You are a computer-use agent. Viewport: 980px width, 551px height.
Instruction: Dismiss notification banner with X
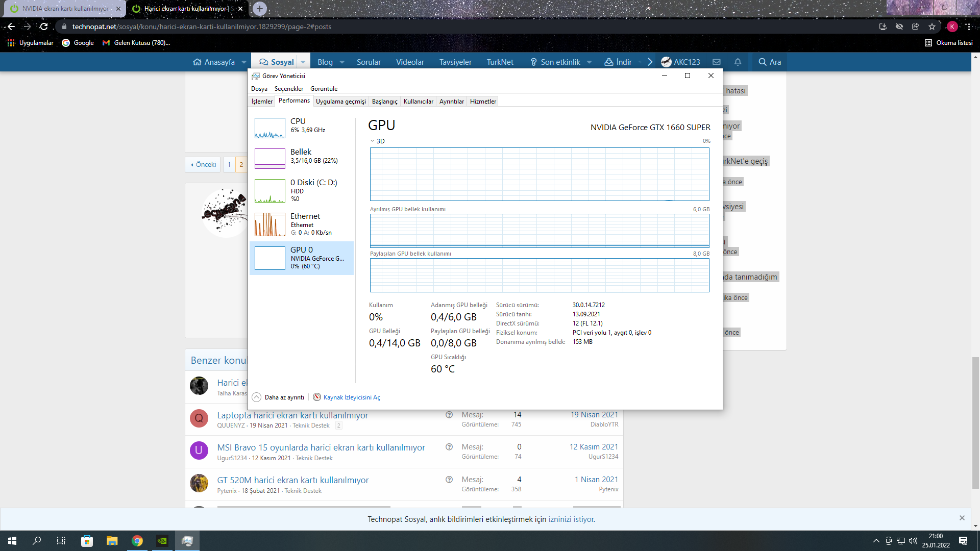coord(962,518)
